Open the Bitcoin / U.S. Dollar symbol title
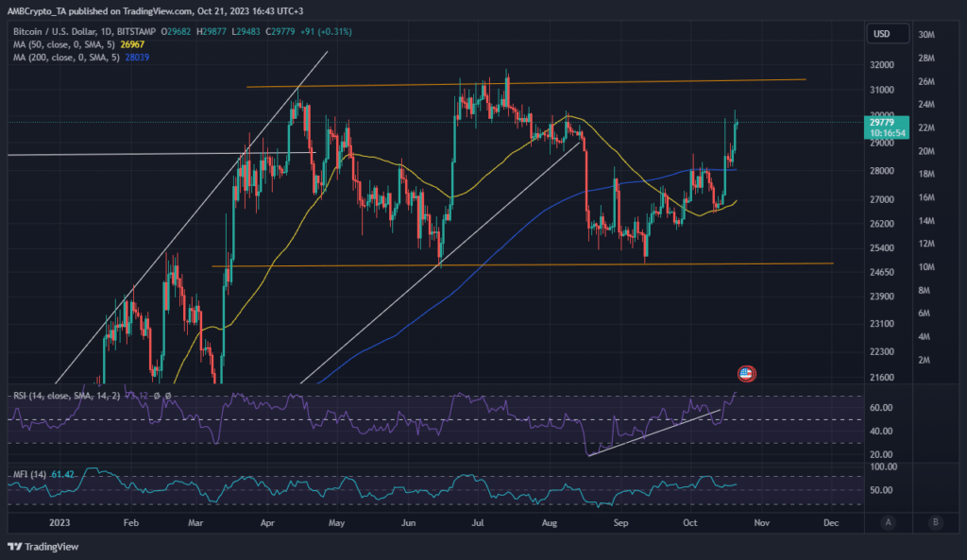The height and width of the screenshot is (560, 967). click(55, 30)
